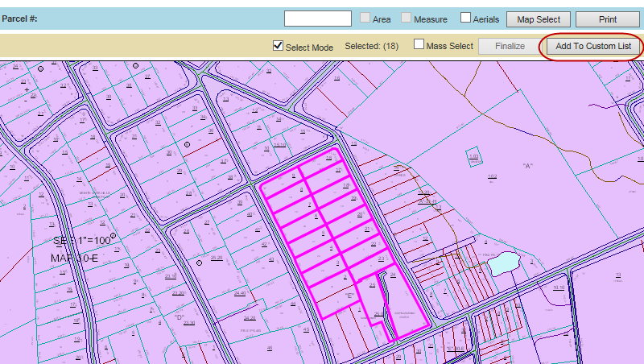Screen dimensions: 644x364
Task: Click the Add To Custom List button
Action: (x=592, y=47)
